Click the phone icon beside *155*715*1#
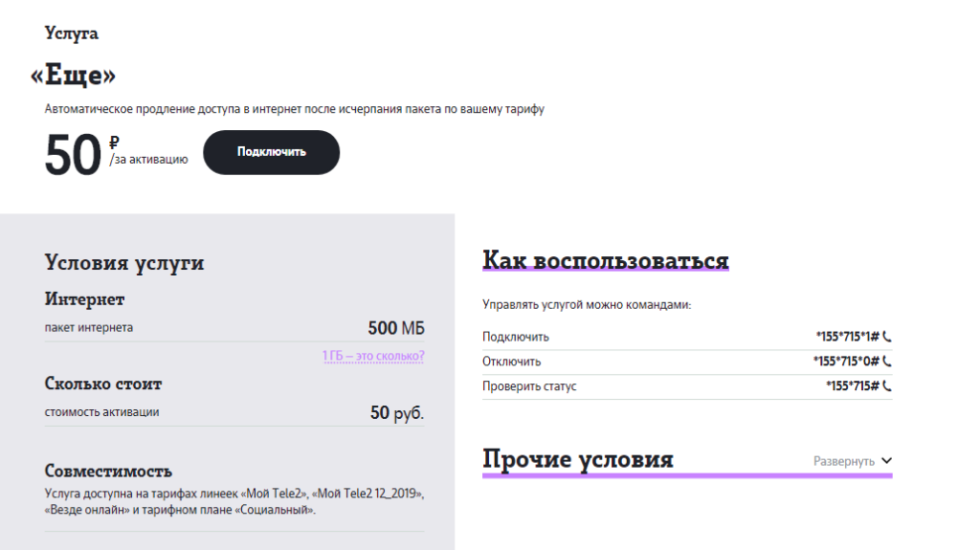Screen dimensions: 980x550 point(887,337)
